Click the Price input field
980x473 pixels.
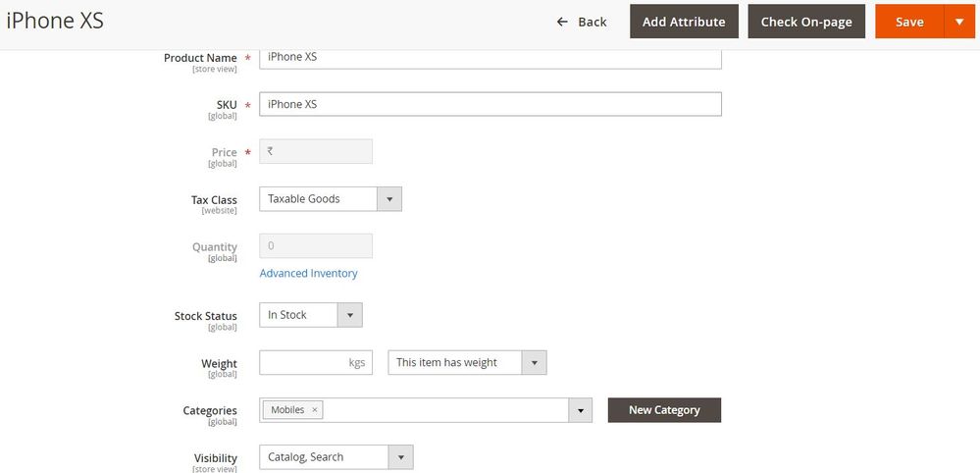click(316, 151)
